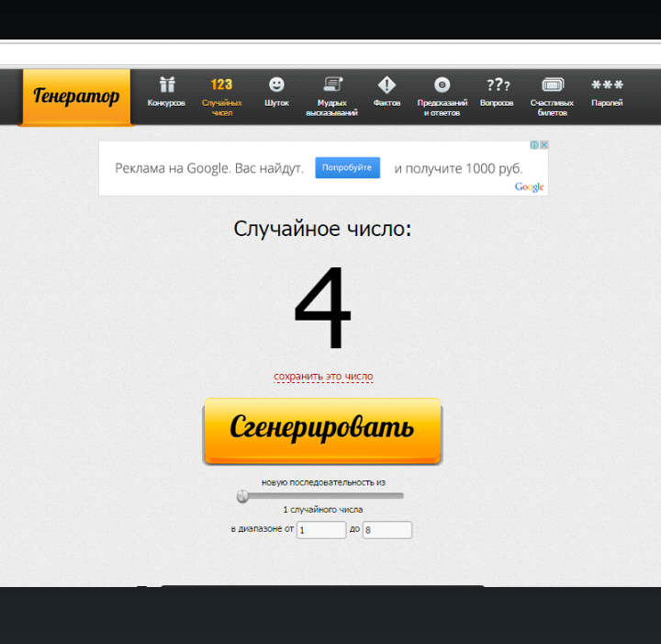Click the и получите 1000 руб. ad text
The width and height of the screenshot is (661, 644).
[x=458, y=169]
